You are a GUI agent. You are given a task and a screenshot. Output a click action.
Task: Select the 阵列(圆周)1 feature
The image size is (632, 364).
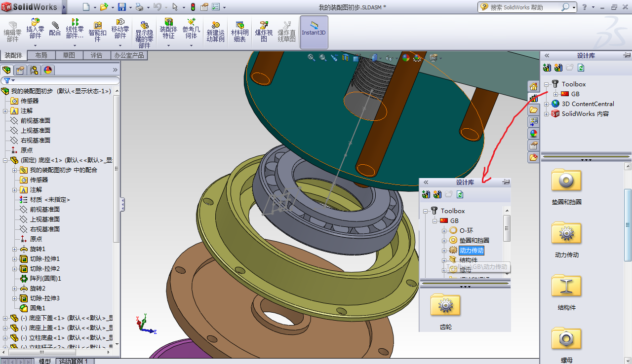[45, 279]
